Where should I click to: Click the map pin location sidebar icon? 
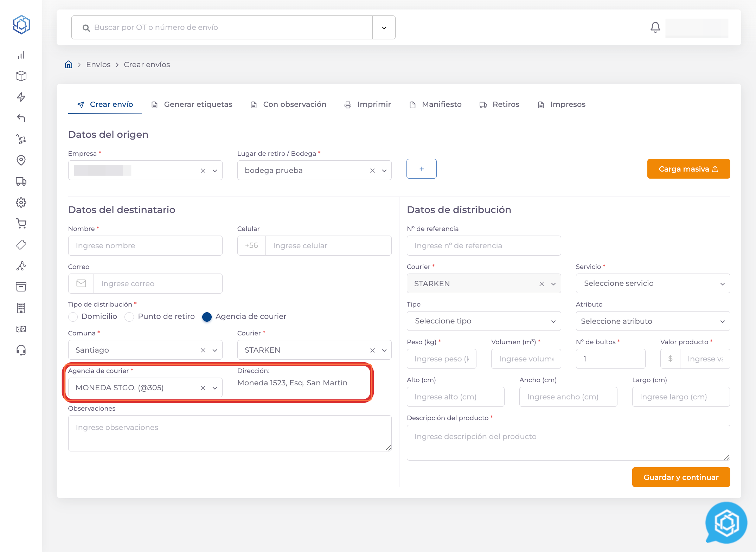[x=21, y=160]
